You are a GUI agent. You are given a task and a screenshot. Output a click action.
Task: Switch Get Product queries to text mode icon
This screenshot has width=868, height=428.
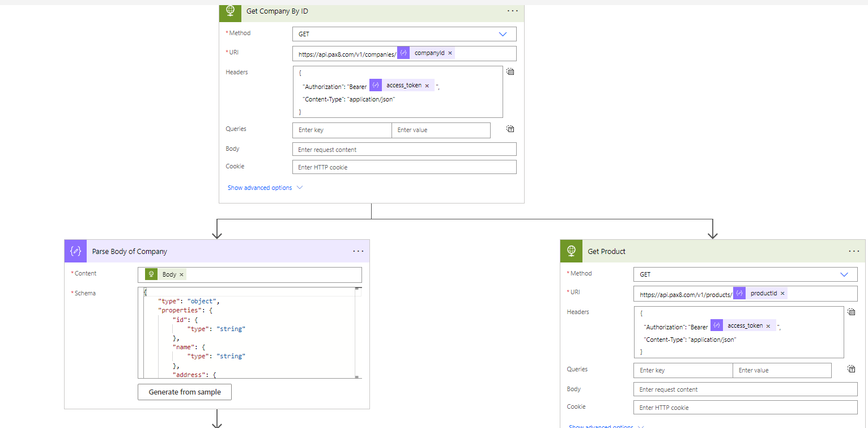pyautogui.click(x=851, y=369)
